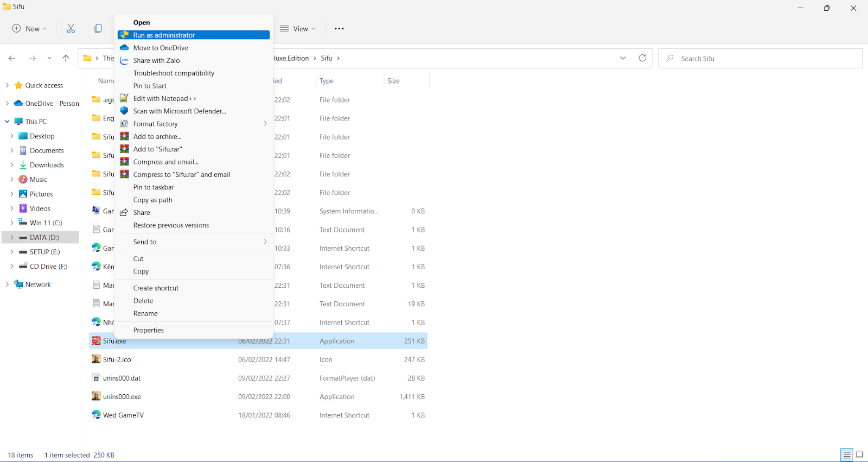868x462 pixels.
Task: Collapse the This PC tree node
Action: point(7,121)
